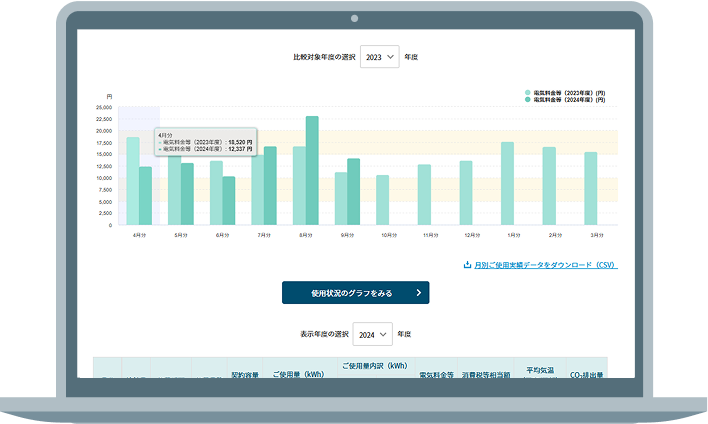Click the 平均気温 table column header
The height and width of the screenshot is (424, 708).
[x=540, y=371]
